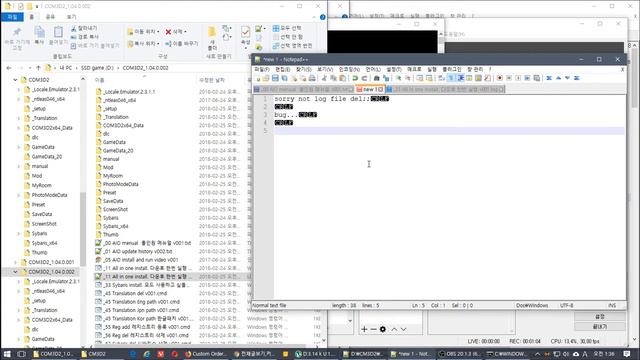Open the dropdown arrow in OBS window
This screenshot has width=640, height=360.
click(x=350, y=321)
